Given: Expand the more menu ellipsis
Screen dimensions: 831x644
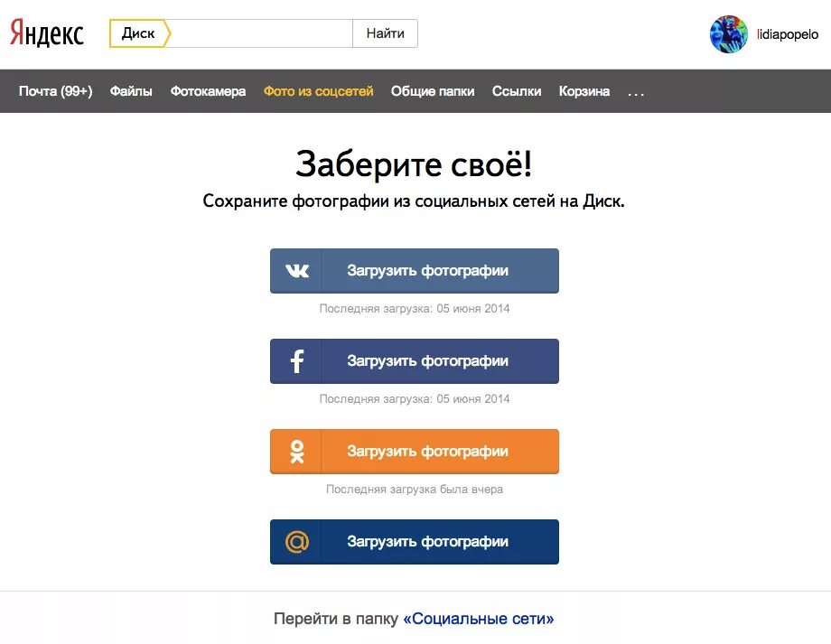Looking at the screenshot, I should (x=636, y=93).
